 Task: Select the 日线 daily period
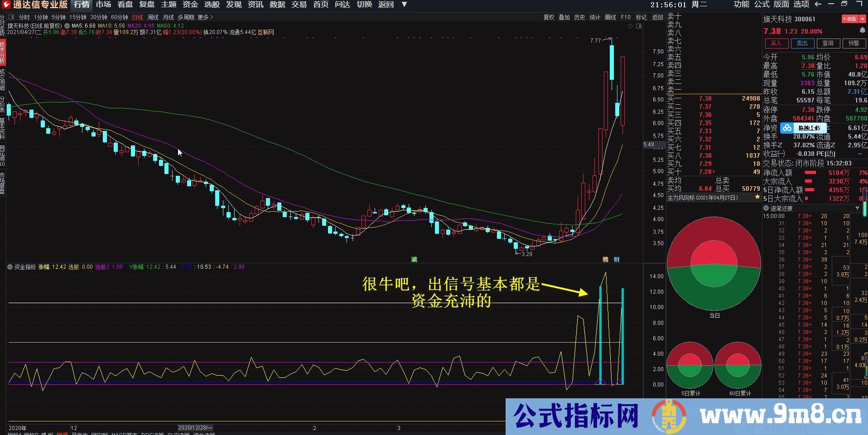137,17
